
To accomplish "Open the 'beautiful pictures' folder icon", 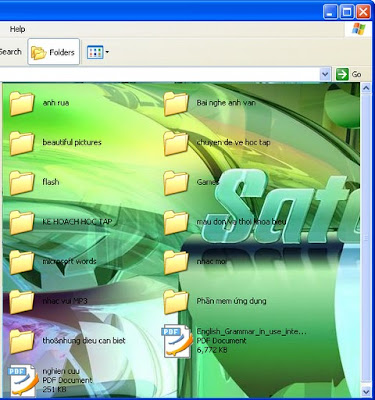I will (x=22, y=143).
